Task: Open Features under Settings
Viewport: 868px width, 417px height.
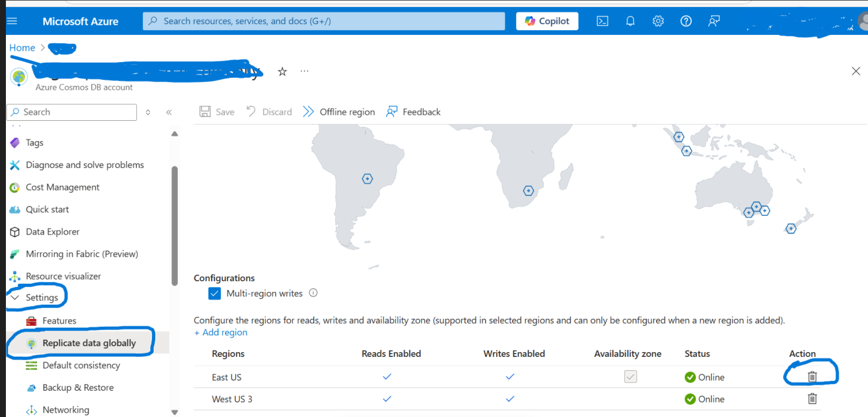Action: click(x=59, y=321)
